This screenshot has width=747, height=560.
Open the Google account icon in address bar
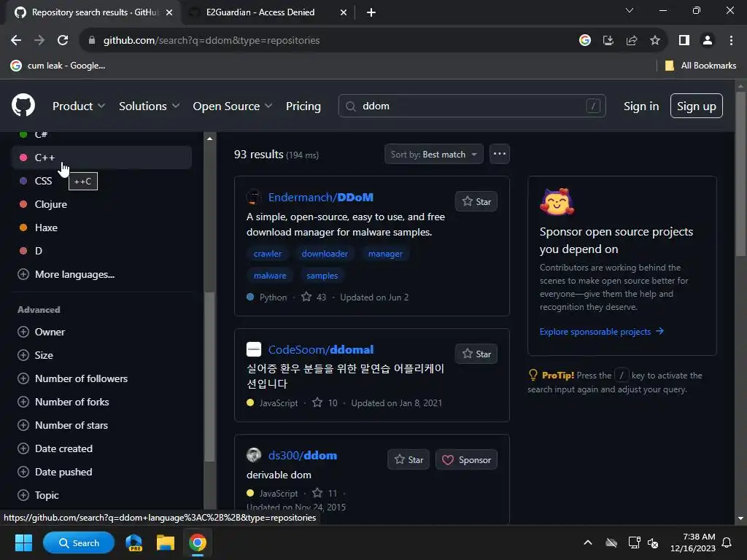584,41
